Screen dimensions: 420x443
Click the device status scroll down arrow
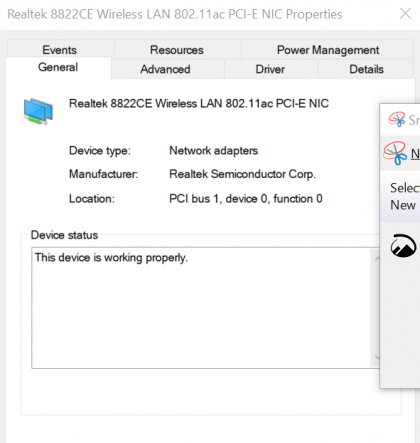(377, 357)
